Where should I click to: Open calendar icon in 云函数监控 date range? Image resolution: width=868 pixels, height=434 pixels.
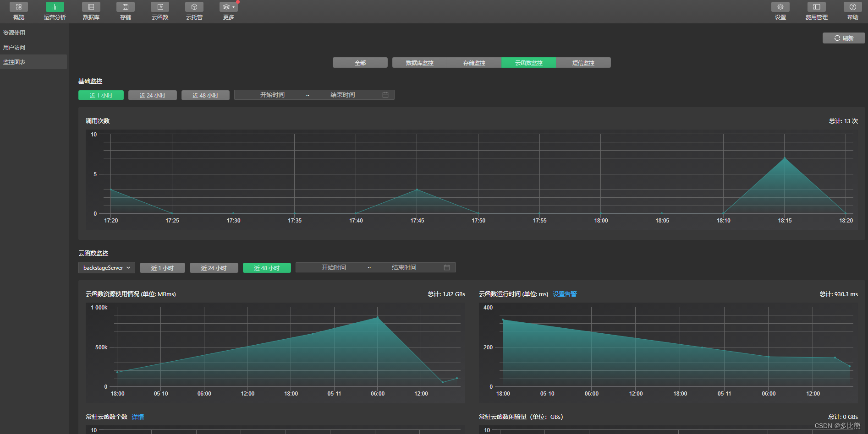(447, 267)
